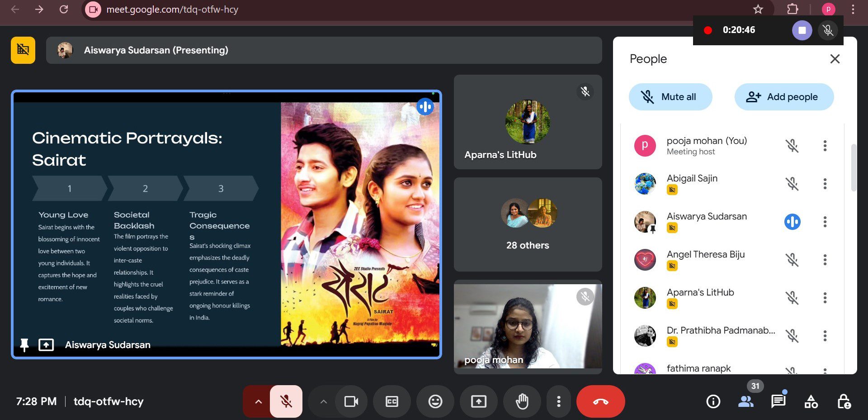Toggle closed captions
Viewport: 868px width, 420px height.
pyautogui.click(x=392, y=401)
